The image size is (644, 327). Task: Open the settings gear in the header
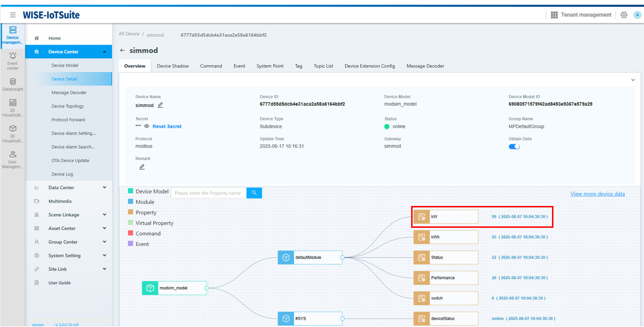[x=624, y=15]
